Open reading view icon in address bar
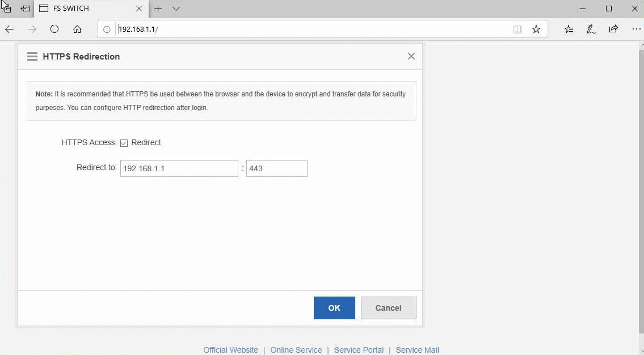The image size is (644, 355). 517,29
